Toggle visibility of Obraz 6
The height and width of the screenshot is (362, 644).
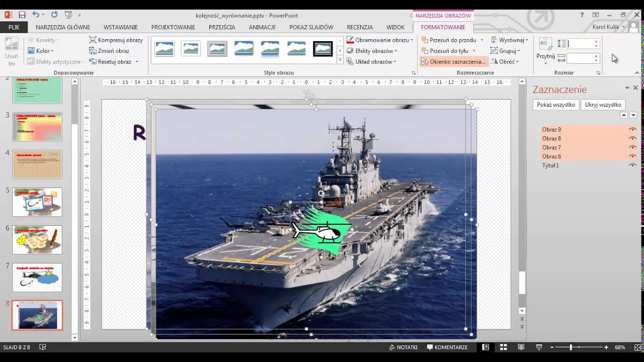(632, 156)
